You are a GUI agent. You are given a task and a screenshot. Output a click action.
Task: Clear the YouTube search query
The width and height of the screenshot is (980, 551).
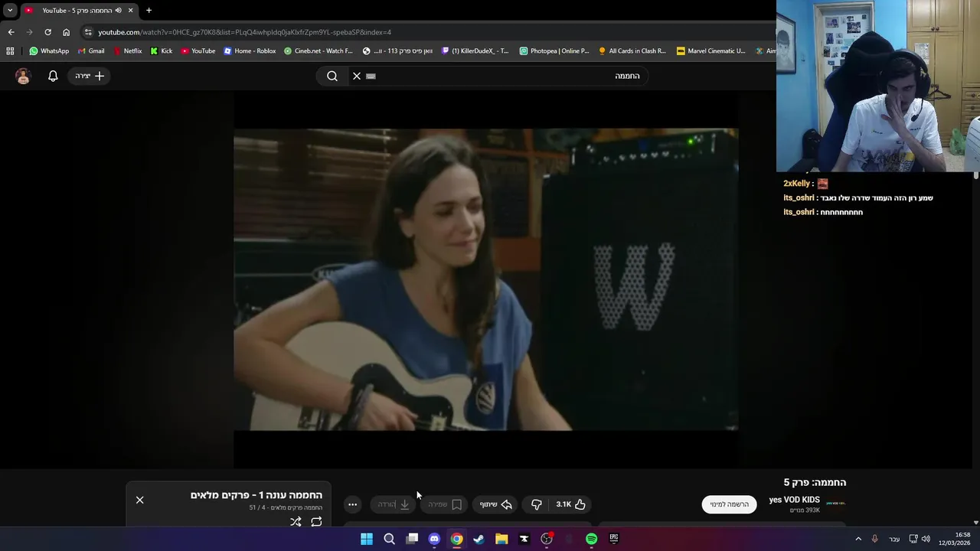[357, 76]
